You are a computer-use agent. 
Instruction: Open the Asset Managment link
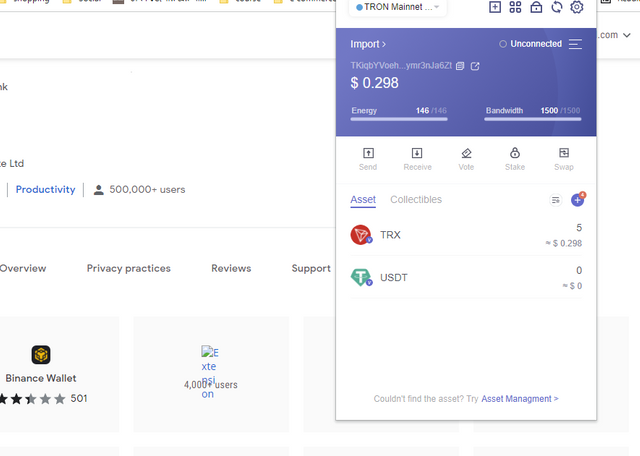(x=520, y=399)
